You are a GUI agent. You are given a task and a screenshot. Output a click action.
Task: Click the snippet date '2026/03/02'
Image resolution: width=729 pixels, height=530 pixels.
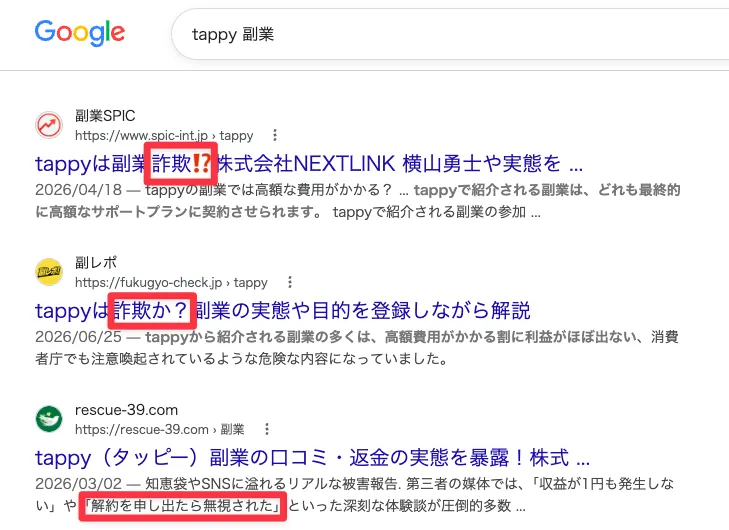79,484
